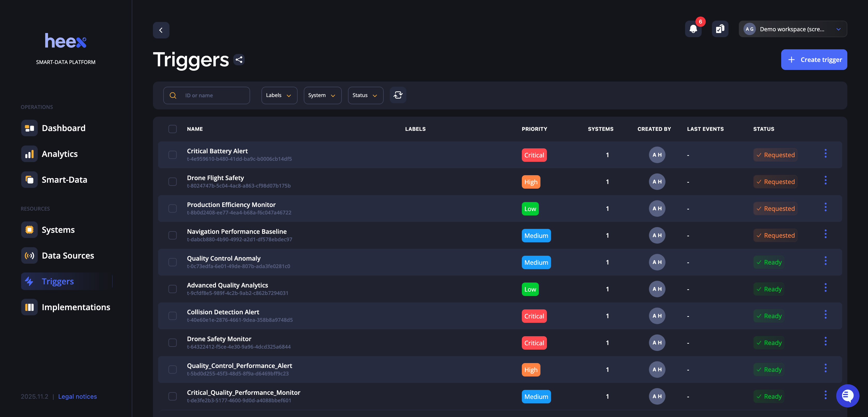The image size is (868, 417).
Task: Go back using the left chevron button
Action: (x=161, y=30)
